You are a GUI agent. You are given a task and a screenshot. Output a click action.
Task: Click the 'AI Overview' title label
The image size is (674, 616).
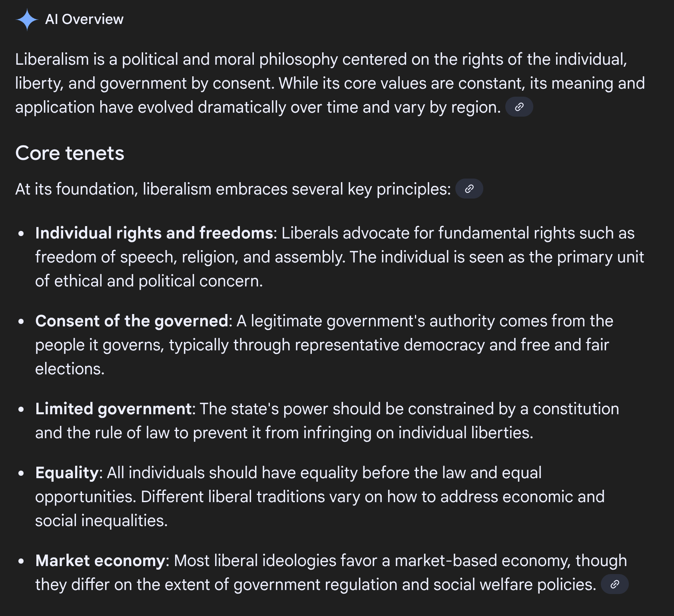pyautogui.click(x=84, y=19)
